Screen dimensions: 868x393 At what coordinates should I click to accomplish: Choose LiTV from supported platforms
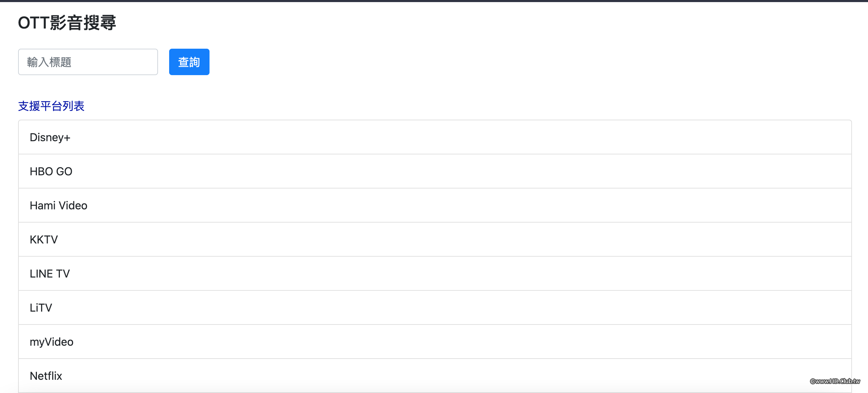[x=435, y=308]
